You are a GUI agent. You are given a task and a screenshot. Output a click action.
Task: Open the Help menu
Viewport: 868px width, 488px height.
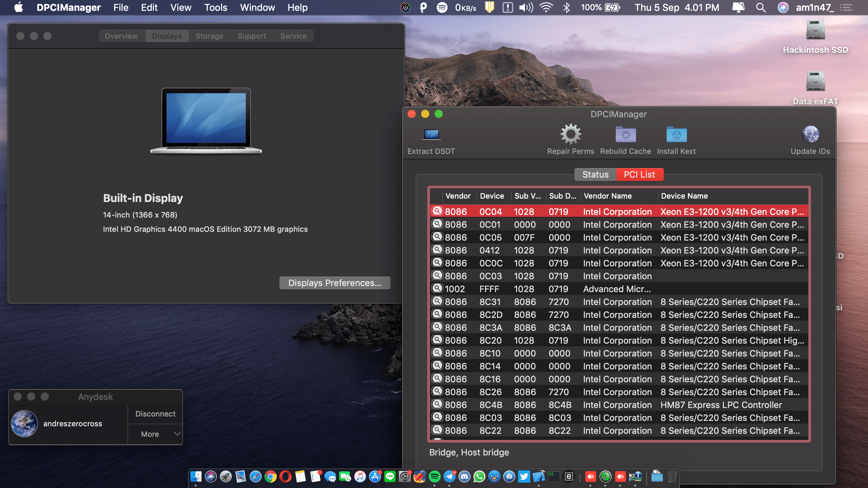297,7
